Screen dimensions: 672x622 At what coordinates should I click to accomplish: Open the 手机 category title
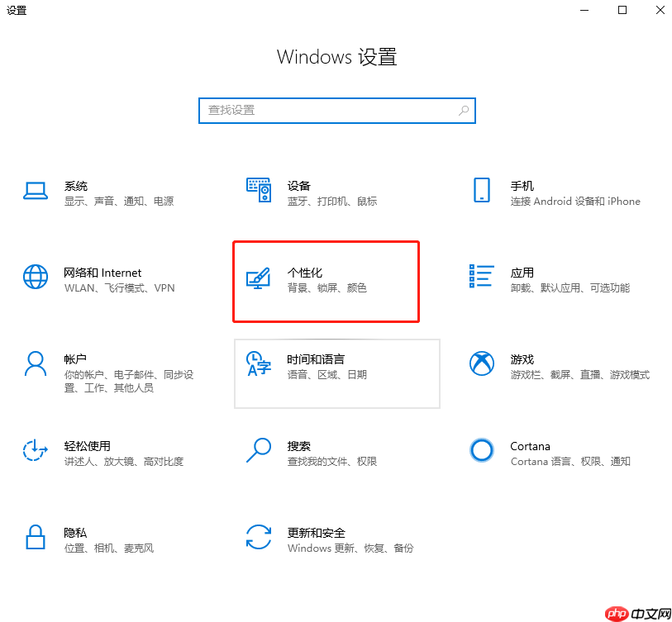pos(522,186)
